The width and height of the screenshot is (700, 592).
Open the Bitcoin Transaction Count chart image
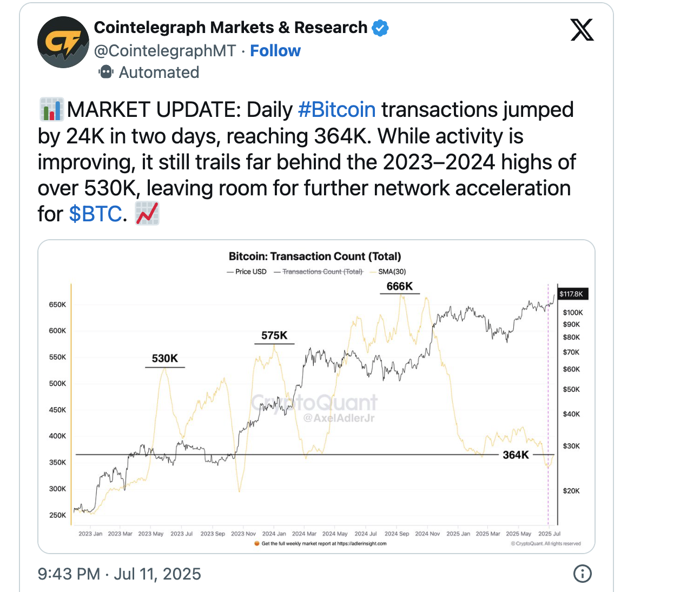(x=316, y=397)
